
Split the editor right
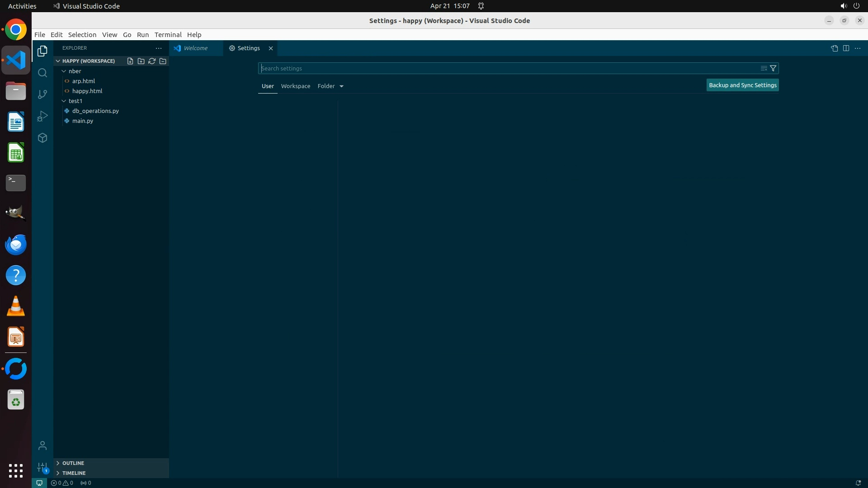pos(846,48)
